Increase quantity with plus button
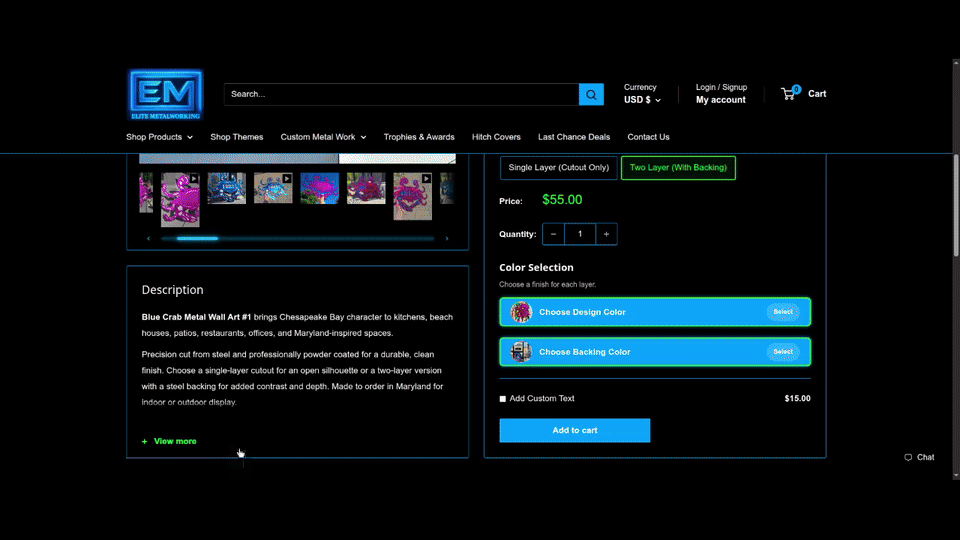This screenshot has height=540, width=960. click(x=606, y=234)
